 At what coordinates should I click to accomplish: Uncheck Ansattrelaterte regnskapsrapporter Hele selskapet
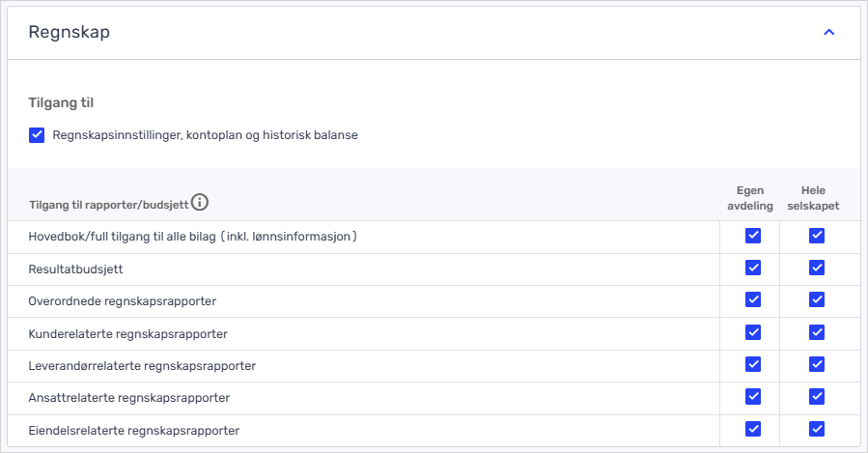coord(817,397)
